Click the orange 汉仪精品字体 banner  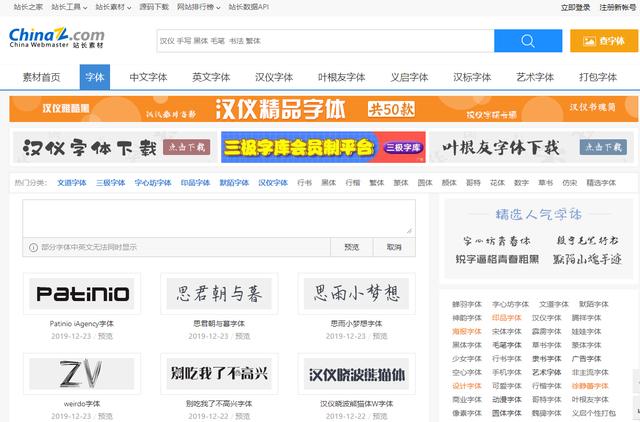[x=323, y=109]
